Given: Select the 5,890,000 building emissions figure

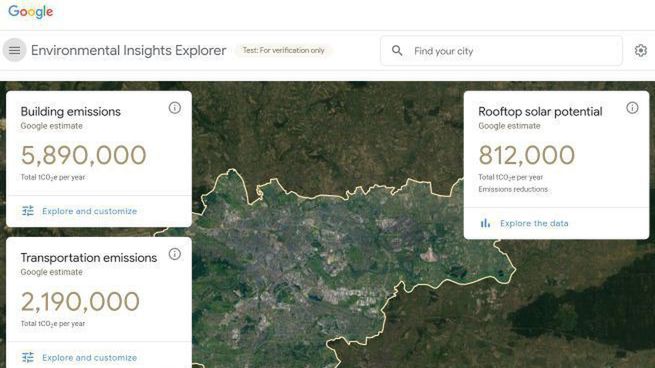Looking at the screenshot, I should [x=84, y=155].
